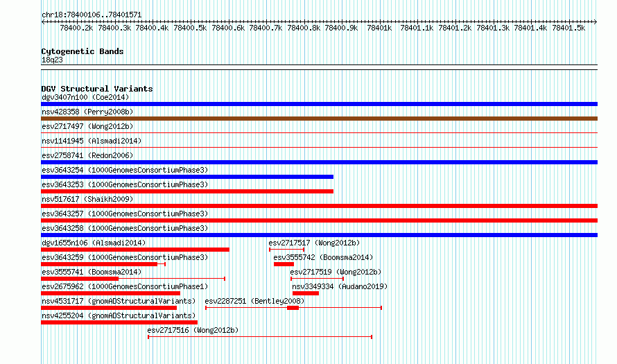Select the 18q23 band label

click(52, 60)
